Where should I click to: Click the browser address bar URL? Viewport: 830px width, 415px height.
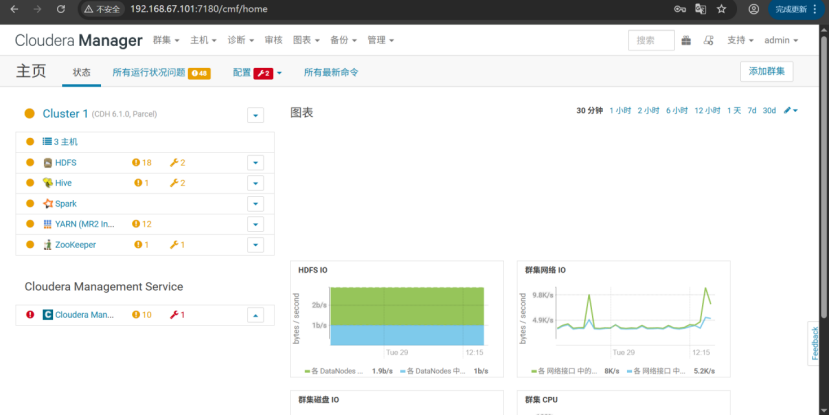point(199,9)
